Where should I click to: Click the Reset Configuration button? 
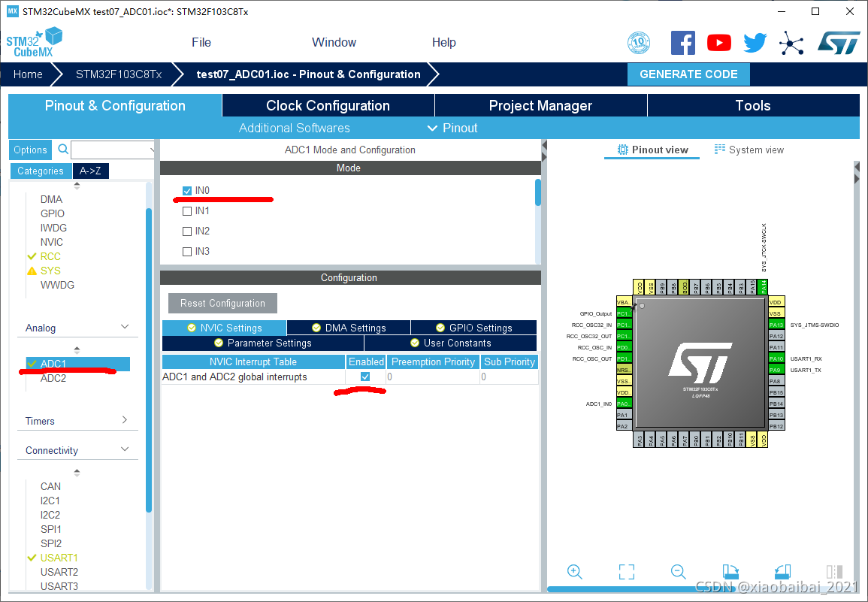[222, 304]
